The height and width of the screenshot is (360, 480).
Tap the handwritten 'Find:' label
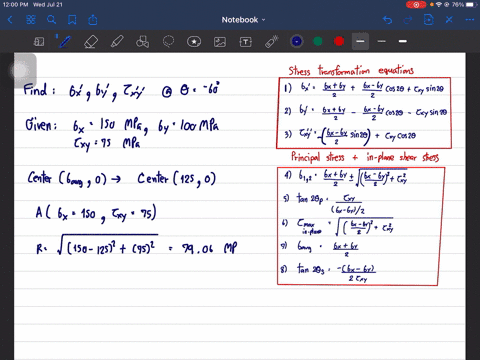coord(39,90)
